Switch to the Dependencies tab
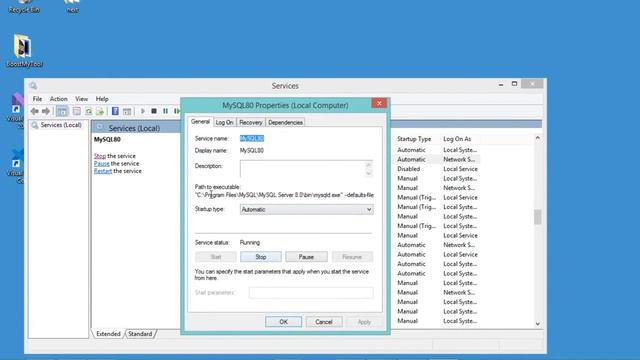640x360 pixels. tap(285, 122)
